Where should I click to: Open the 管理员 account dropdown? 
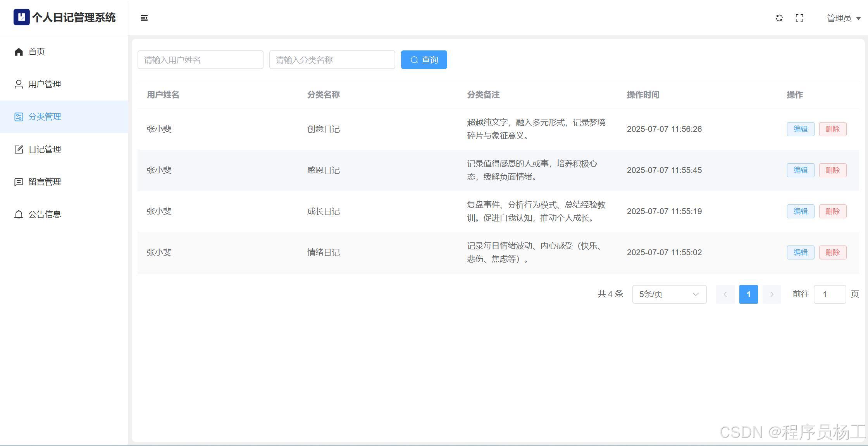click(x=843, y=18)
